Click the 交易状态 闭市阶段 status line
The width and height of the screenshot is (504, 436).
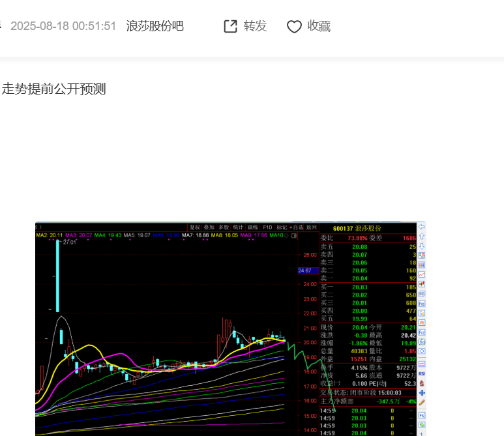[x=361, y=392]
